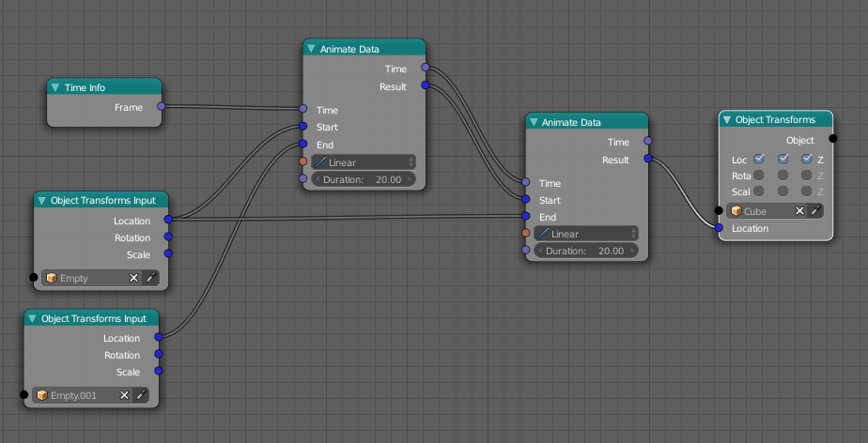Click Duration 20.00 field in second Animate Data
Viewport: 868px width, 443px height.
coord(585,252)
